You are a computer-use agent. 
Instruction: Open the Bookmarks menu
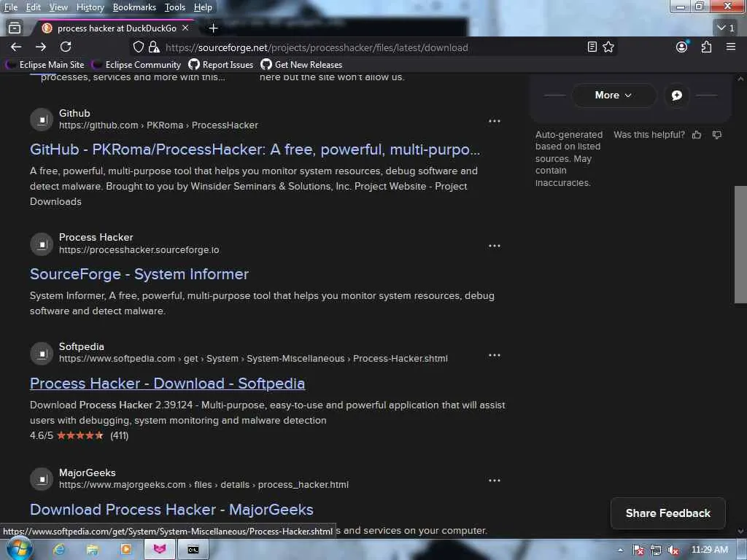(x=134, y=7)
